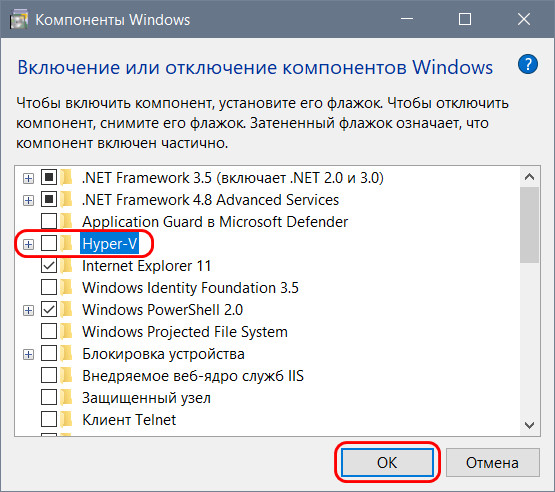This screenshot has height=492, width=555.
Task: Click the Hyper-V folder icon
Action: 66,244
